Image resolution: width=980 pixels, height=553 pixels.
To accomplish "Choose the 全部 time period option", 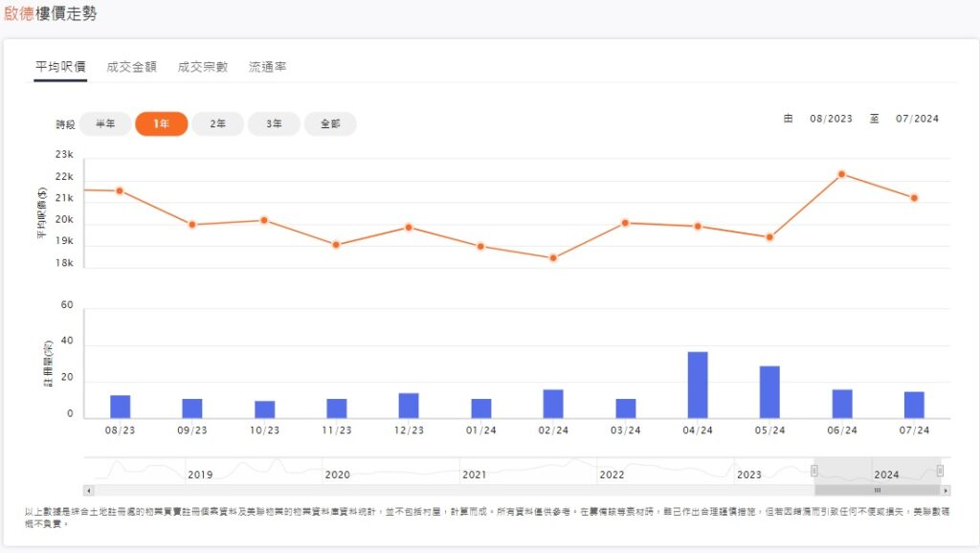I will 330,124.
